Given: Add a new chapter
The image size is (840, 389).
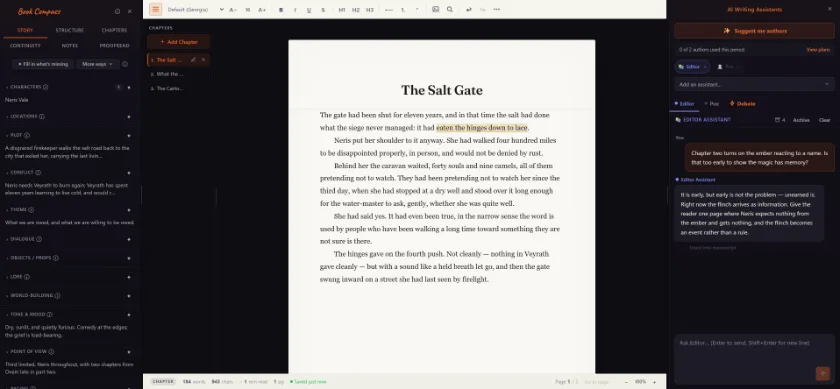Looking at the screenshot, I should click(x=178, y=42).
